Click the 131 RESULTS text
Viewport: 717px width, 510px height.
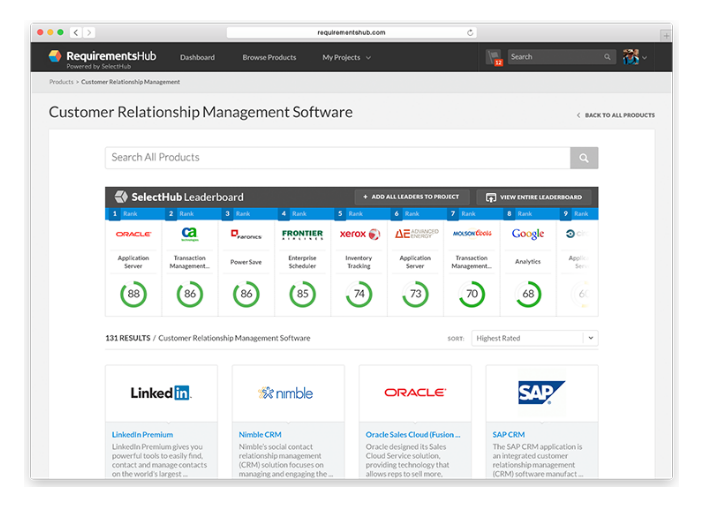(128, 338)
